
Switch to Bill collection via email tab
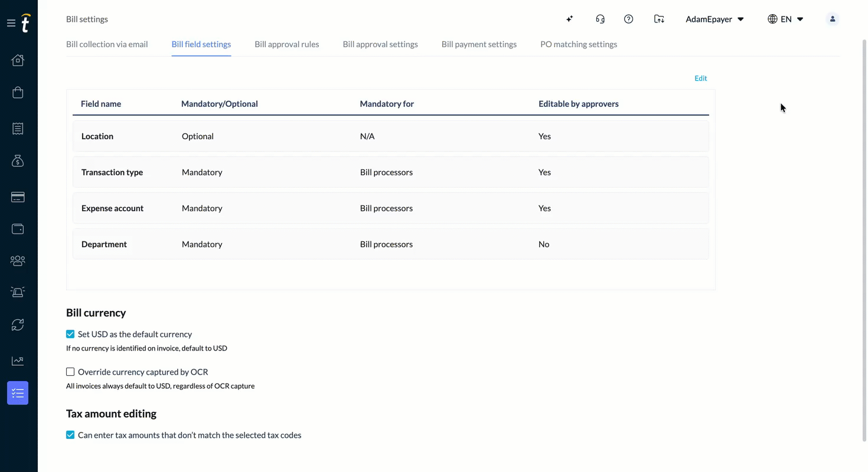pos(107,44)
